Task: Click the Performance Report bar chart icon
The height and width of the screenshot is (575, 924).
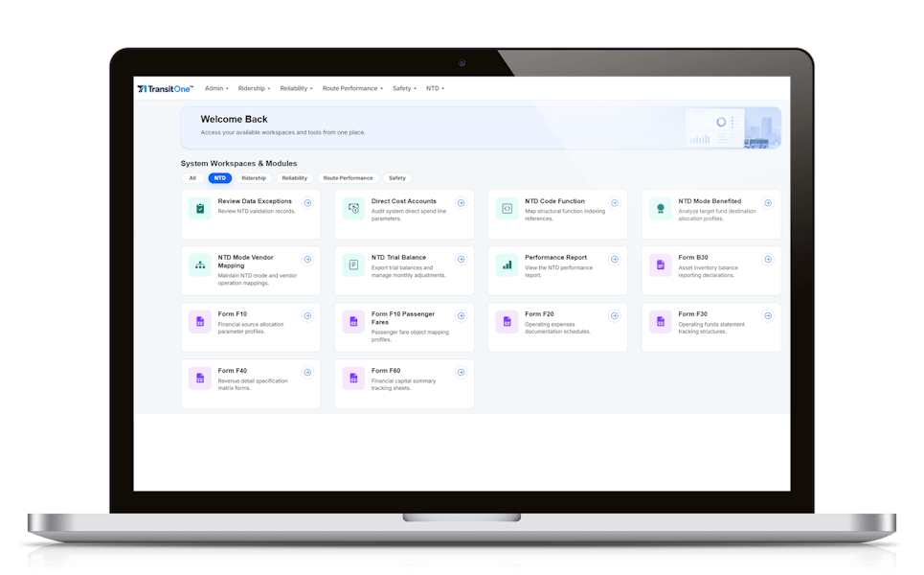Action: [507, 264]
